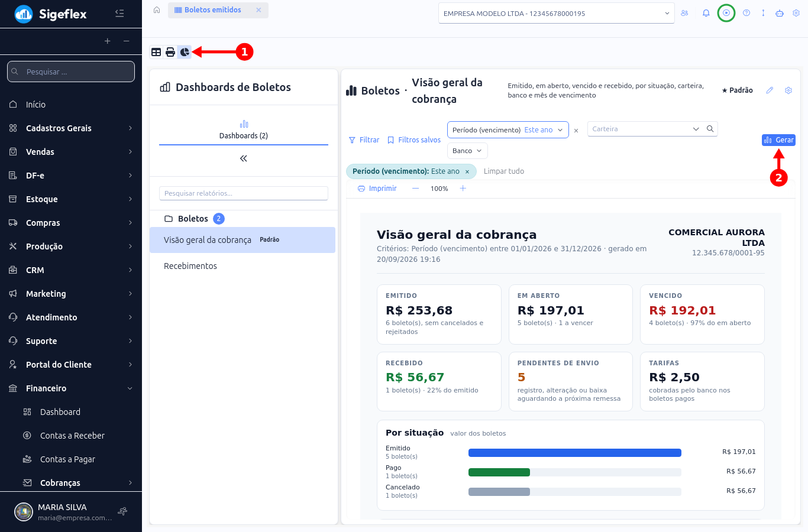Open the top bar settings gear
Viewport: 808px width, 532px height.
pyautogui.click(x=796, y=13)
